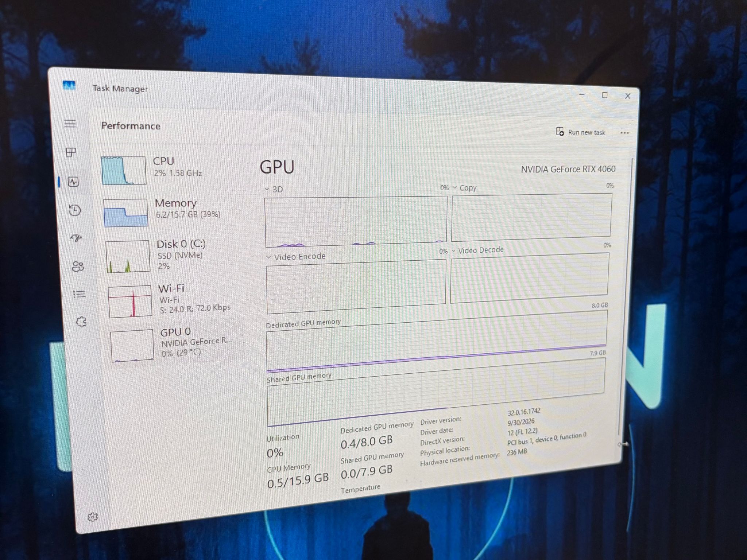747x560 pixels.
Task: Open the Video Decode engine dropdown
Action: tap(478, 250)
